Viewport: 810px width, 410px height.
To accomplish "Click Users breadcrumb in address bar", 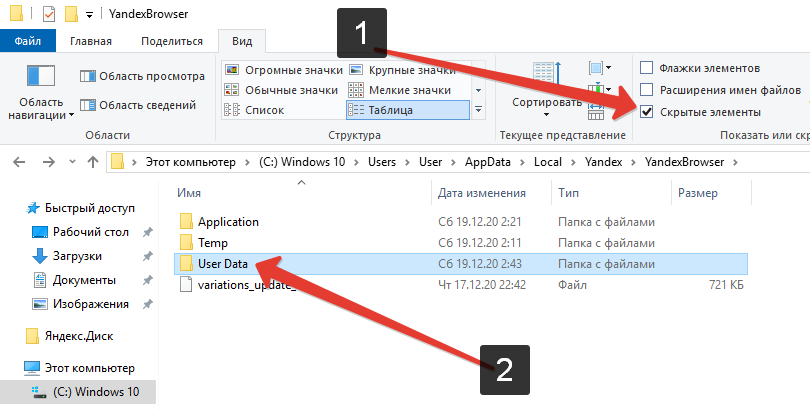I will click(382, 162).
